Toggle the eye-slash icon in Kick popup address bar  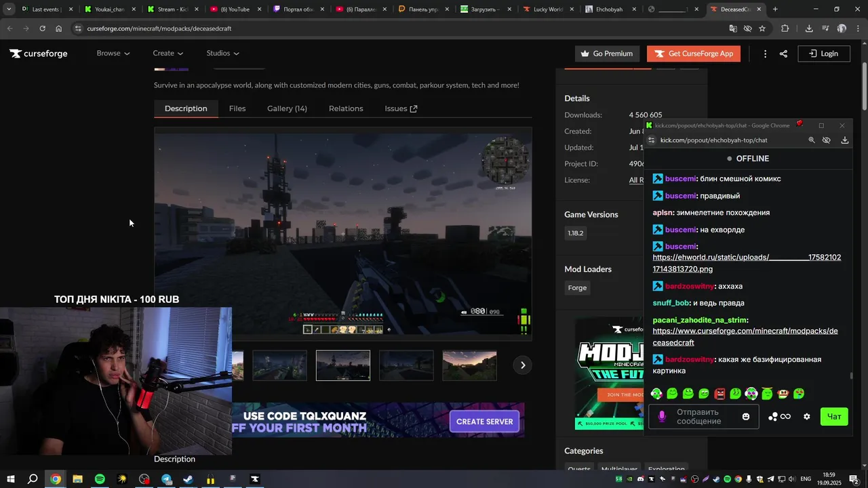[827, 140]
